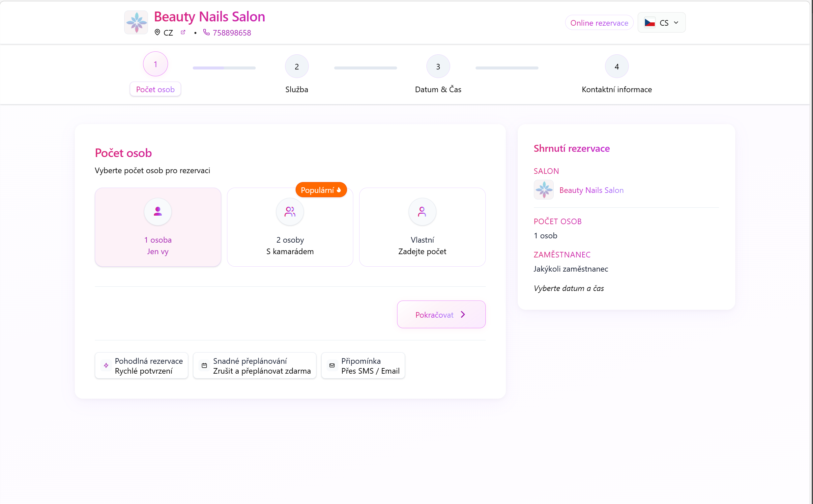Call phone number 758898658 link
813x504 pixels.
click(x=232, y=33)
